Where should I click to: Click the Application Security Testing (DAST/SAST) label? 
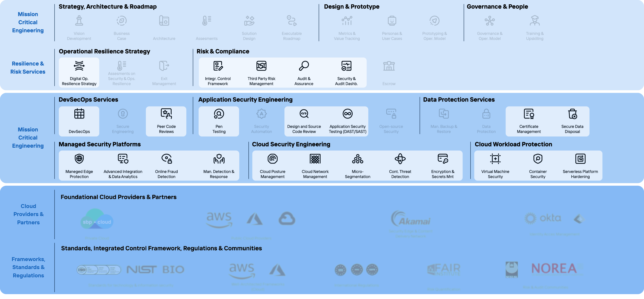347,129
